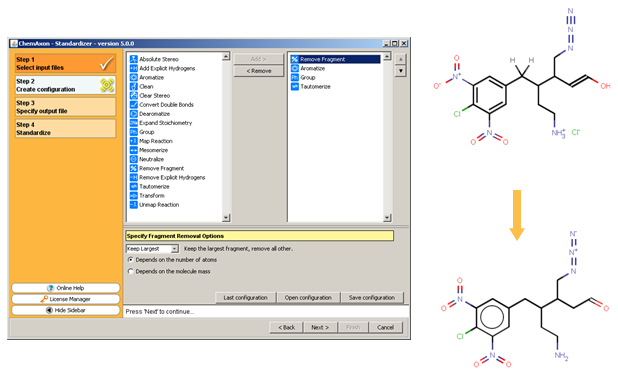Viewport: 618px width, 374px height.
Task: Select Remove Fragment icon in available list
Action: pos(134,168)
